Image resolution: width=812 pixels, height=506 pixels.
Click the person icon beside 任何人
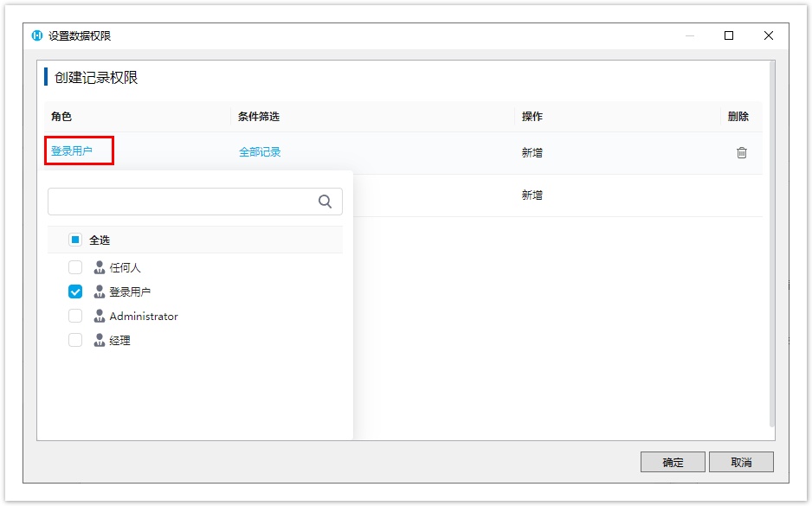pyautogui.click(x=100, y=268)
